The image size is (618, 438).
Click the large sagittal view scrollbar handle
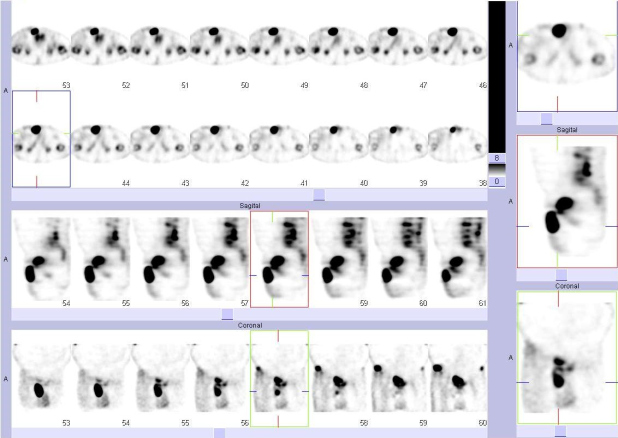point(560,274)
